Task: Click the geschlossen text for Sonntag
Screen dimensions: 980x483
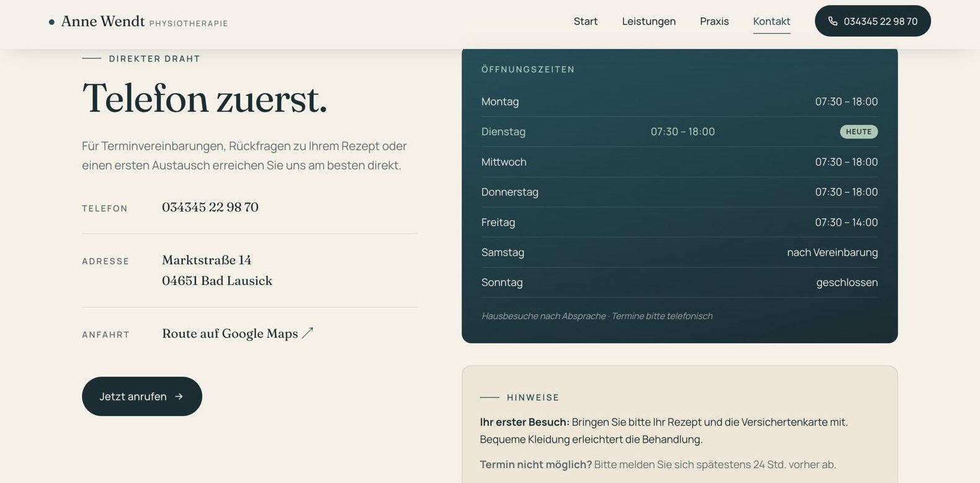Action: [847, 282]
